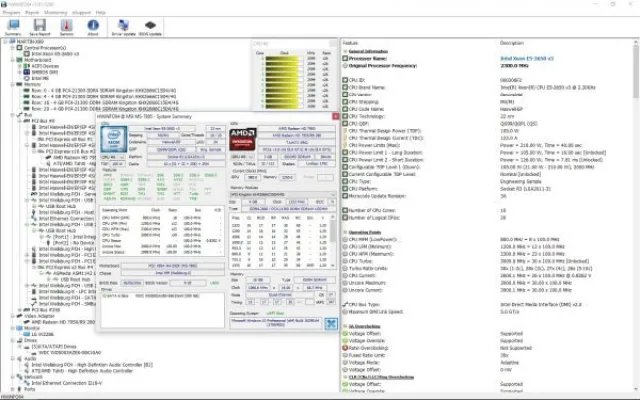Collapse the Memory node

click(x=13, y=84)
